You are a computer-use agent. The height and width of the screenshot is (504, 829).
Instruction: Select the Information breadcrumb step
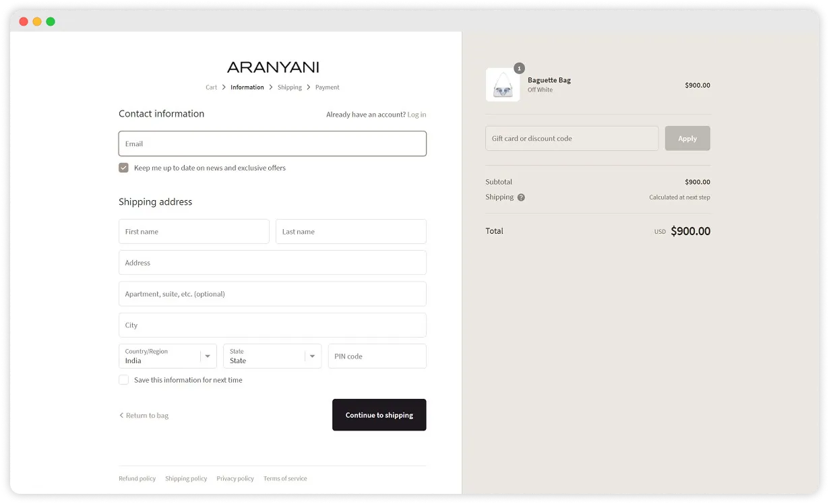[247, 87]
